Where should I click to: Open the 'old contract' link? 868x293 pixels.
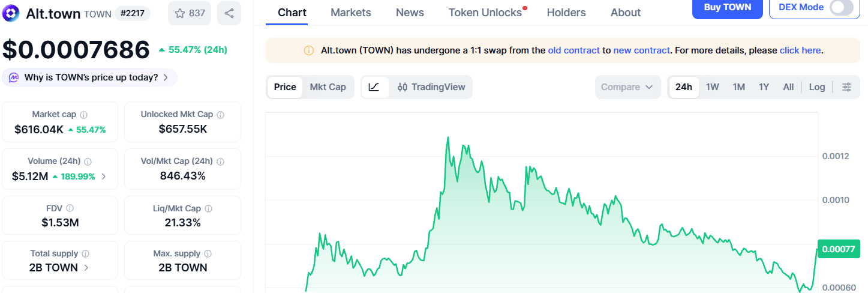pyautogui.click(x=573, y=50)
